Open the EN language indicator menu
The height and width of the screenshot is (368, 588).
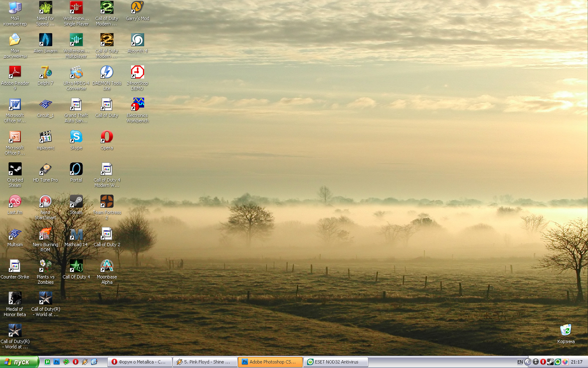tap(520, 362)
